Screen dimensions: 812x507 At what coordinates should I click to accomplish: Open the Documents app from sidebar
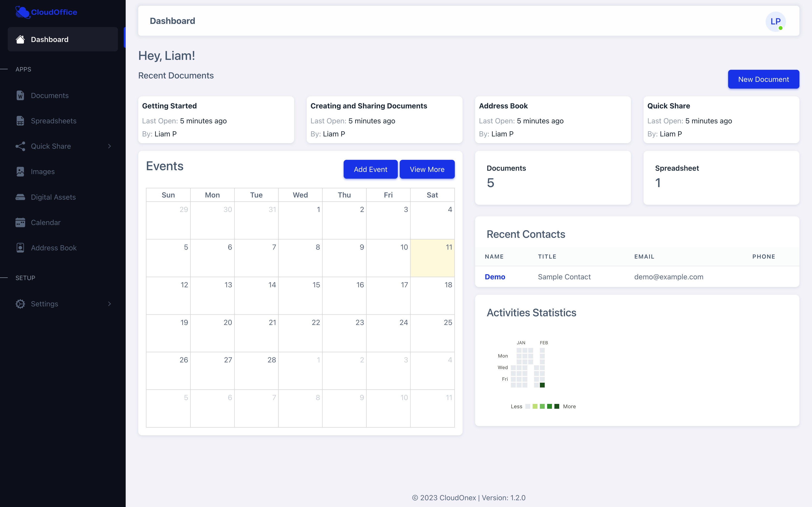click(20, 95)
